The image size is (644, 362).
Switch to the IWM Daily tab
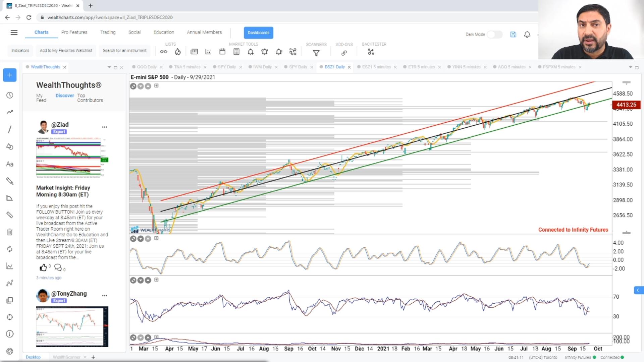262,67
